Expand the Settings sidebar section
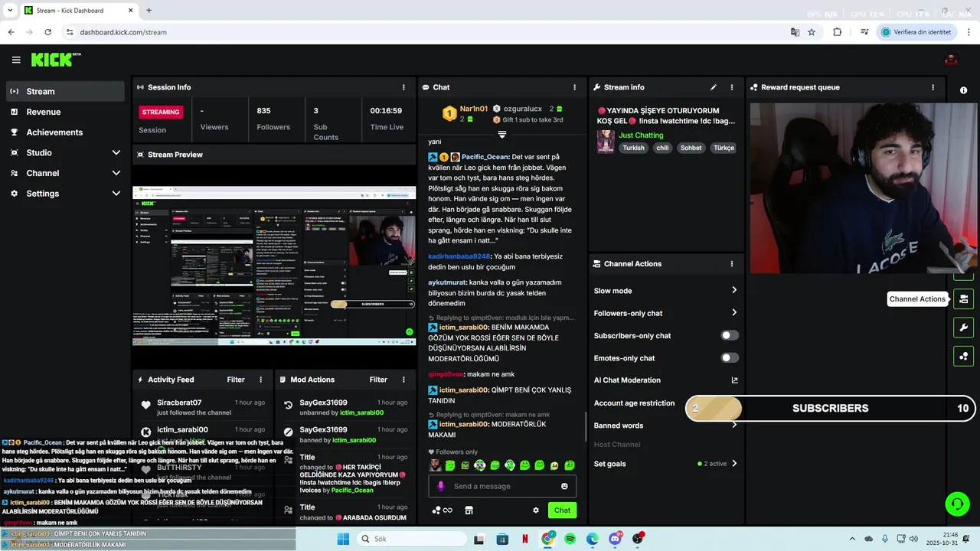 [65, 194]
